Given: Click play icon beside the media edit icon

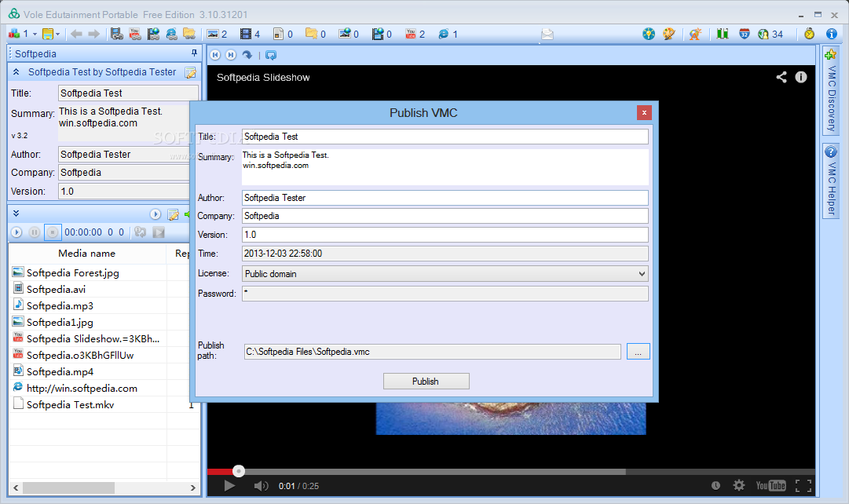Looking at the screenshot, I should pyautogui.click(x=156, y=214).
